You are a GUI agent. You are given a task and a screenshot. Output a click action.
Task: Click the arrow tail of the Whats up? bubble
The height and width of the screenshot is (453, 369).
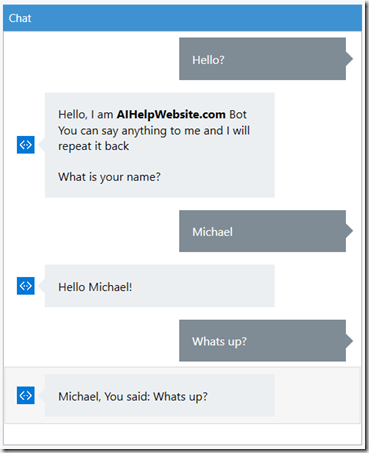[349, 341]
